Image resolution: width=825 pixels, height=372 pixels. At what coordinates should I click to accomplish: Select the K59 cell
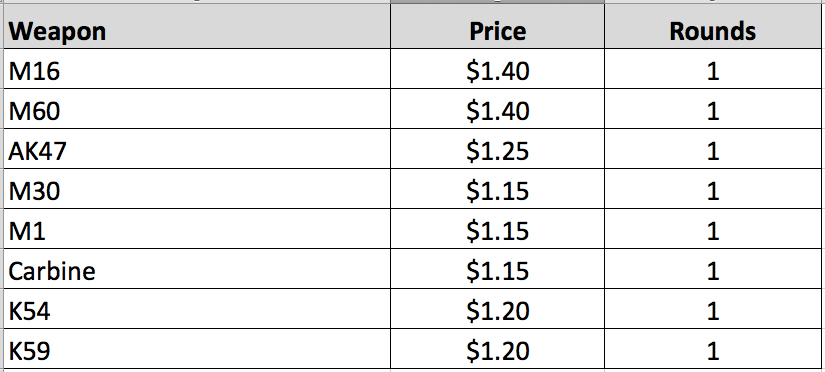(197, 349)
